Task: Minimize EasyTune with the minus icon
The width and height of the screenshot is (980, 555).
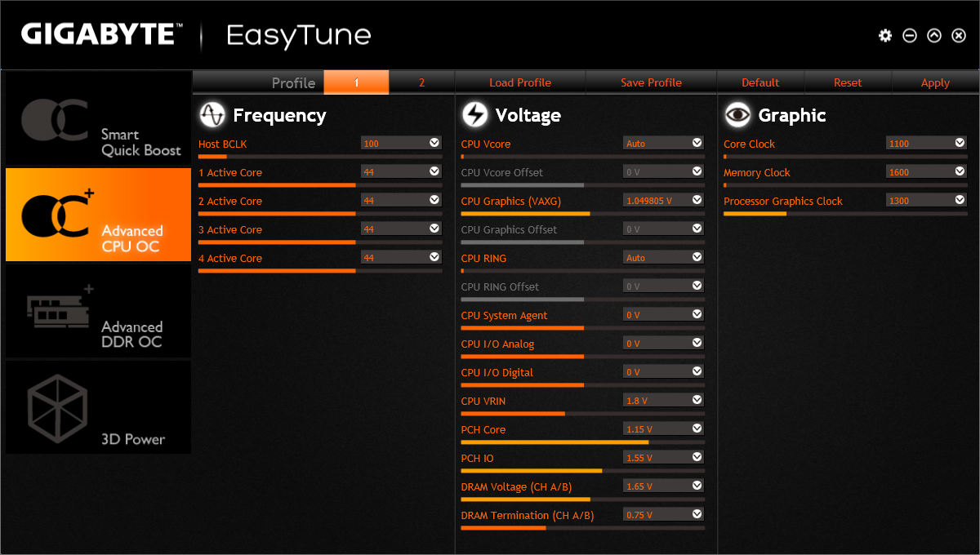Action: point(910,35)
